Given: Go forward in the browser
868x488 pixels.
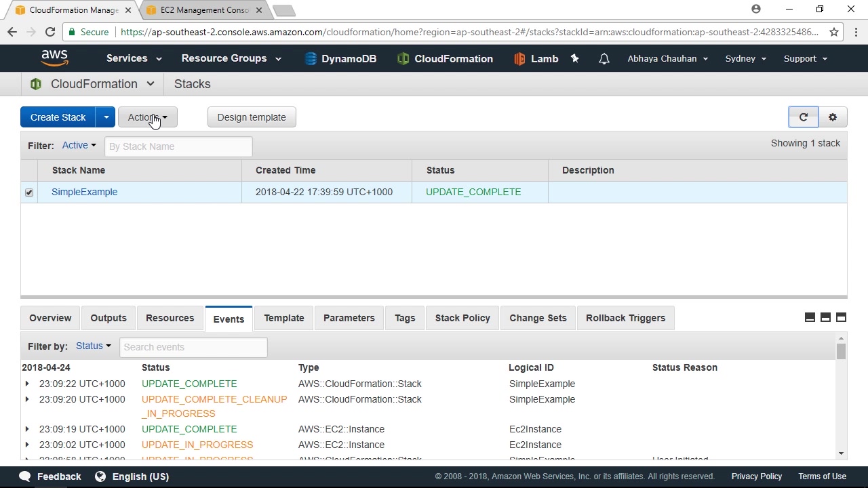Looking at the screenshot, I should [x=31, y=32].
